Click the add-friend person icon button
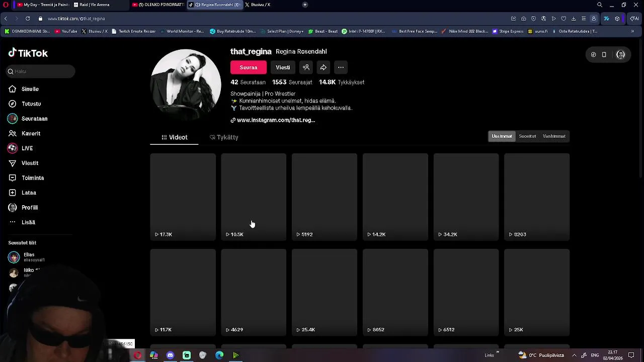 click(x=306, y=67)
